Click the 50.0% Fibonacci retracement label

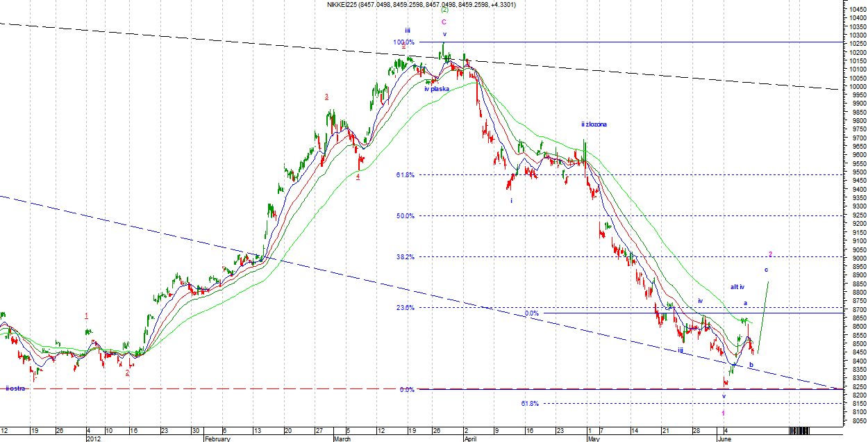(x=404, y=216)
